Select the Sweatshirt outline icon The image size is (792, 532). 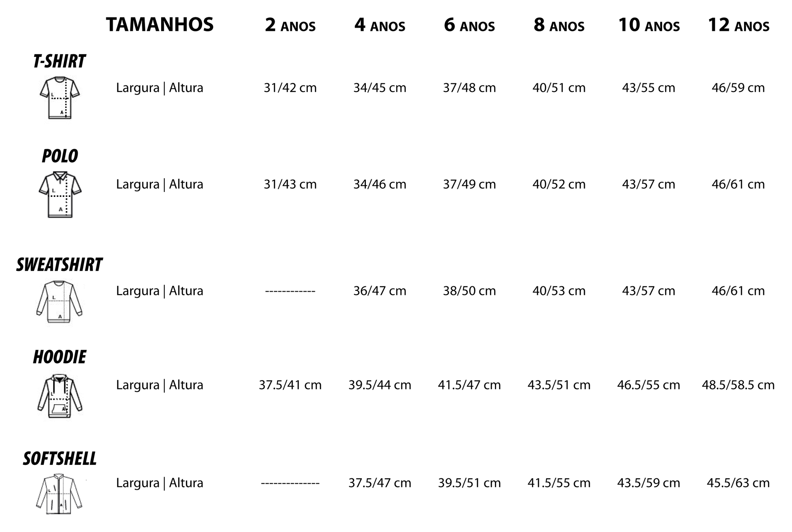click(59, 301)
